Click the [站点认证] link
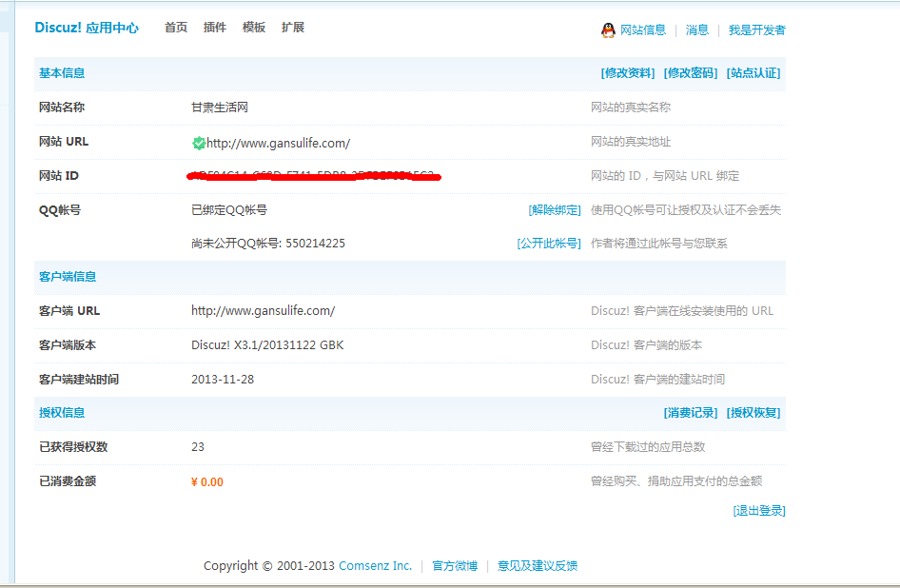 coord(753,73)
